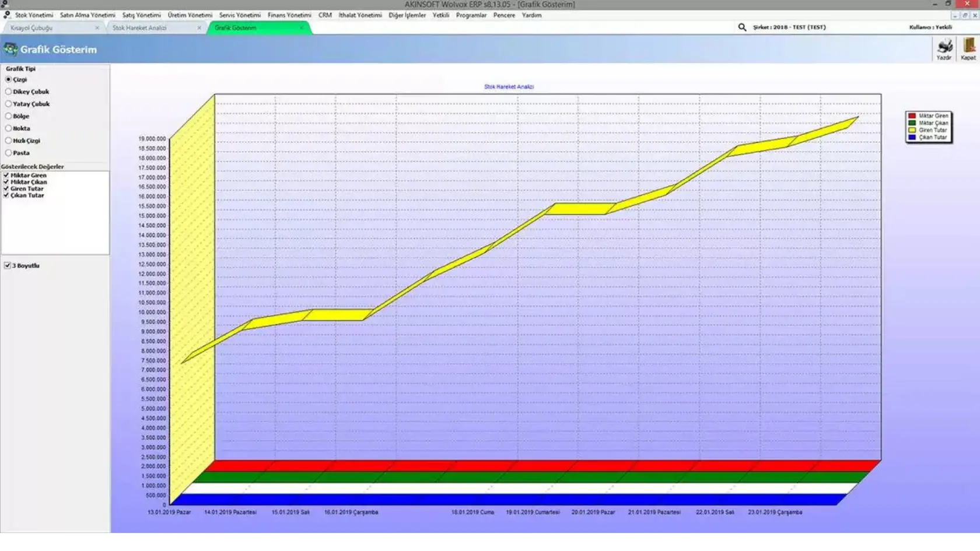Select the Yatay Çubuk chart type
Screen dimensions: 980x551
tap(9, 104)
